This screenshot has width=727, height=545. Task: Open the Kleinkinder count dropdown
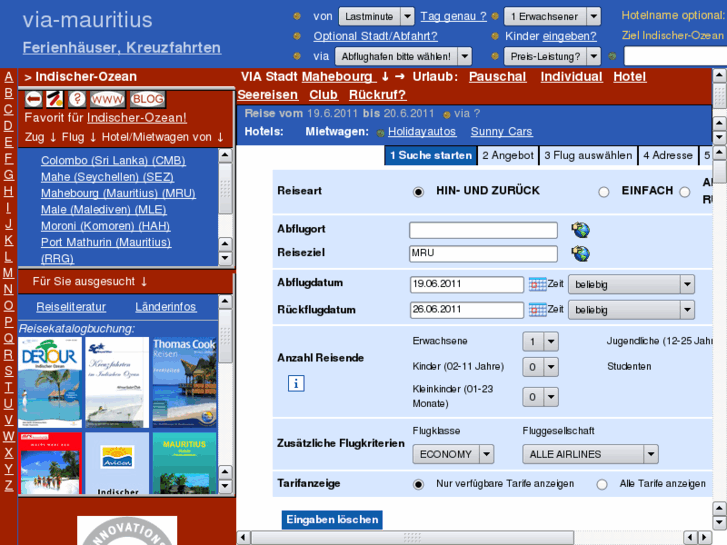pos(540,397)
